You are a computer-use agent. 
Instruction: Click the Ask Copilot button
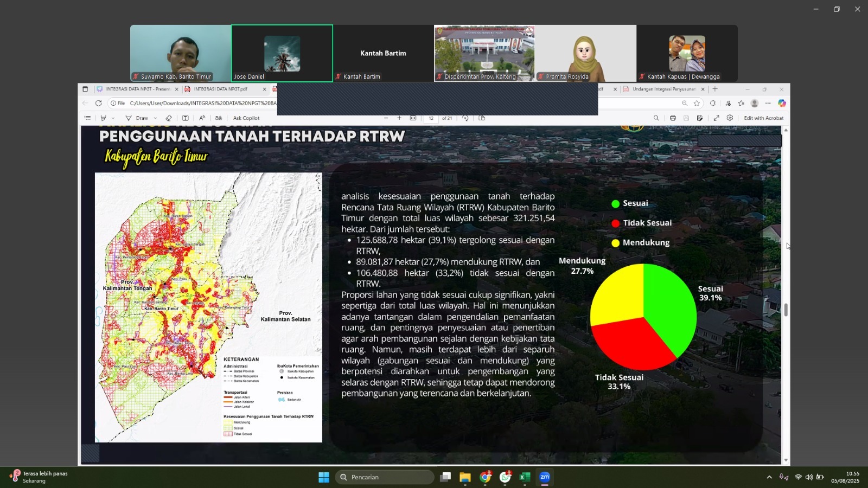pyautogui.click(x=246, y=118)
